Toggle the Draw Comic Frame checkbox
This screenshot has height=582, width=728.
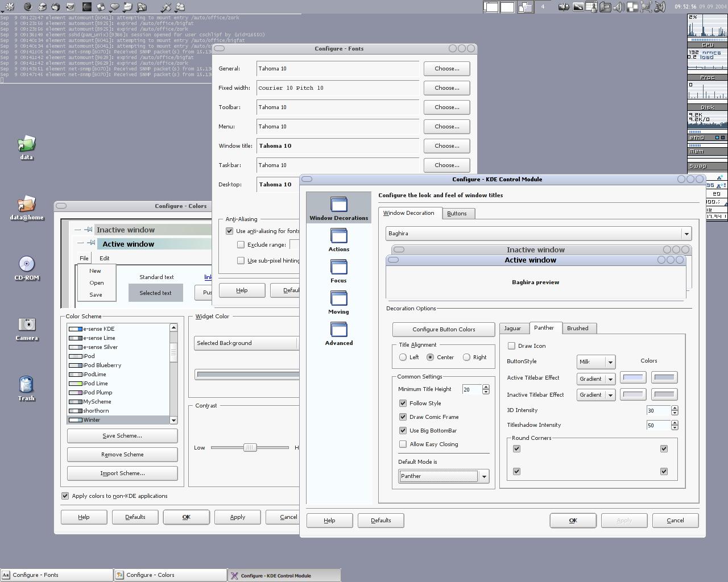click(403, 417)
